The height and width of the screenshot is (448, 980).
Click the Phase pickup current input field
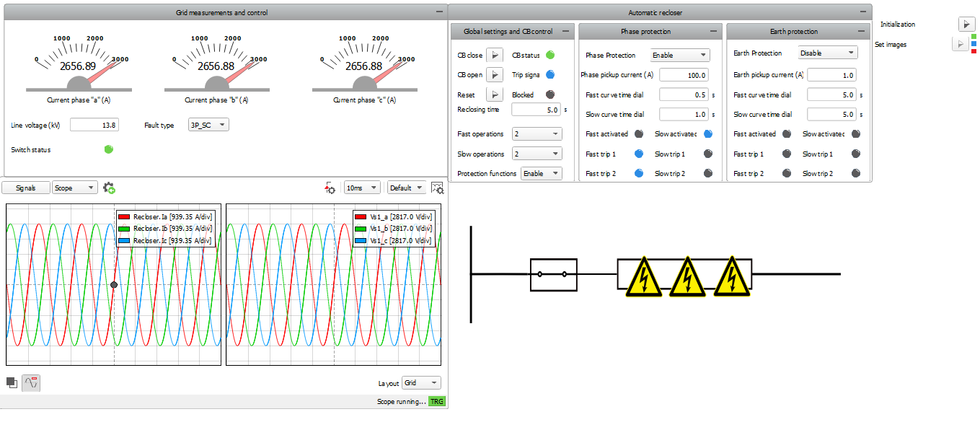[x=684, y=75]
